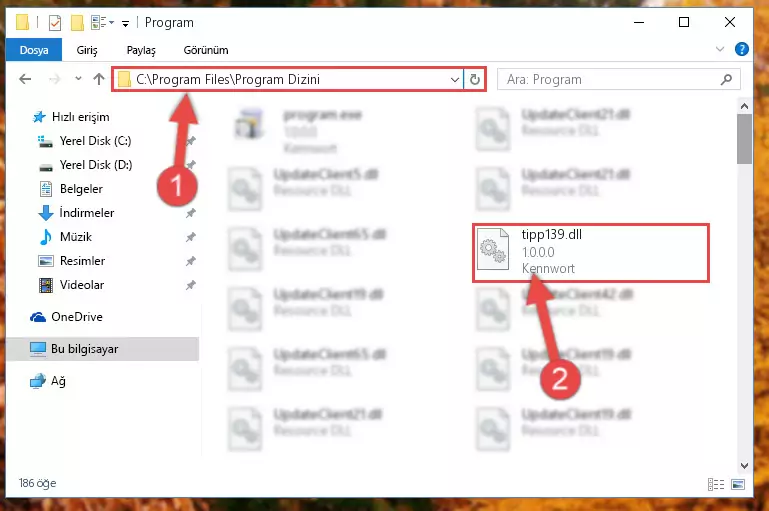The width and height of the screenshot is (769, 511).
Task: Expand the ribbon chevron
Action: (719, 49)
